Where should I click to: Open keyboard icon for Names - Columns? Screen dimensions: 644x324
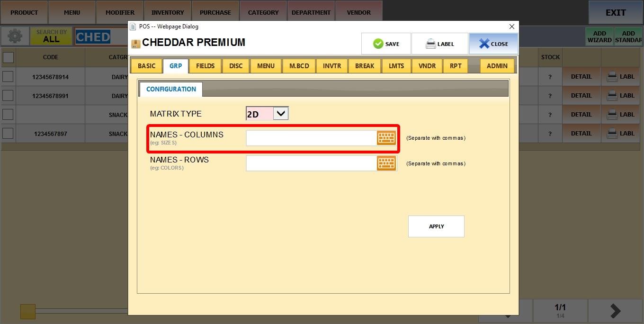pos(386,138)
